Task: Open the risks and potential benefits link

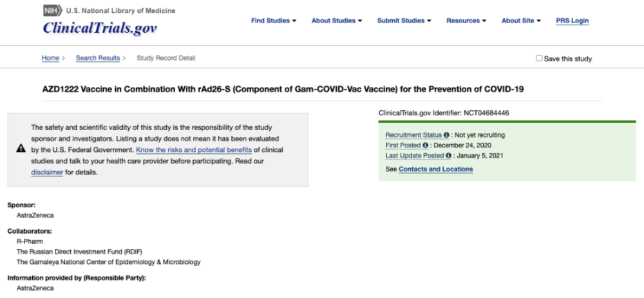Action: click(194, 150)
